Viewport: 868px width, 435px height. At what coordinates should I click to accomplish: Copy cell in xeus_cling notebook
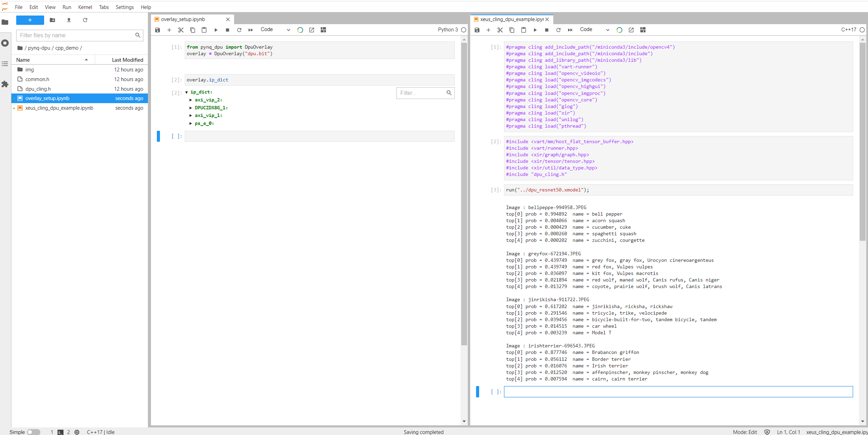coord(512,30)
